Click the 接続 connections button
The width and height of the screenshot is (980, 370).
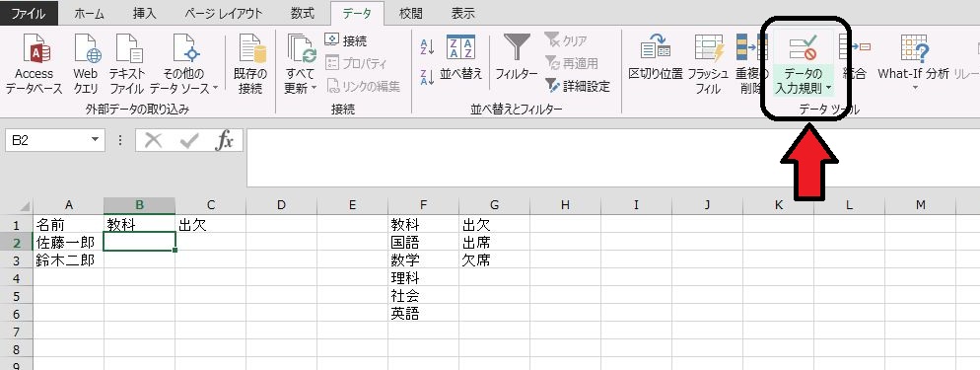click(x=346, y=40)
